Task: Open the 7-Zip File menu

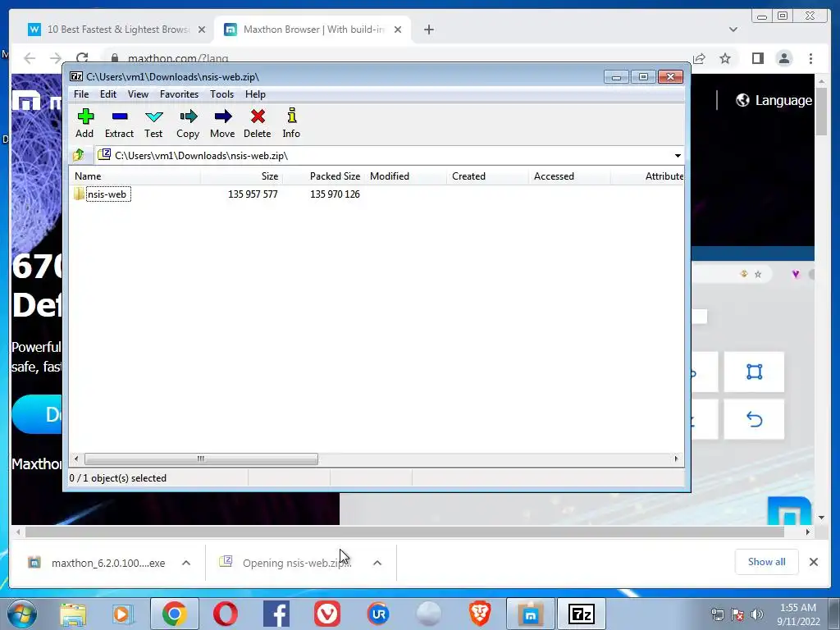Action: click(81, 94)
